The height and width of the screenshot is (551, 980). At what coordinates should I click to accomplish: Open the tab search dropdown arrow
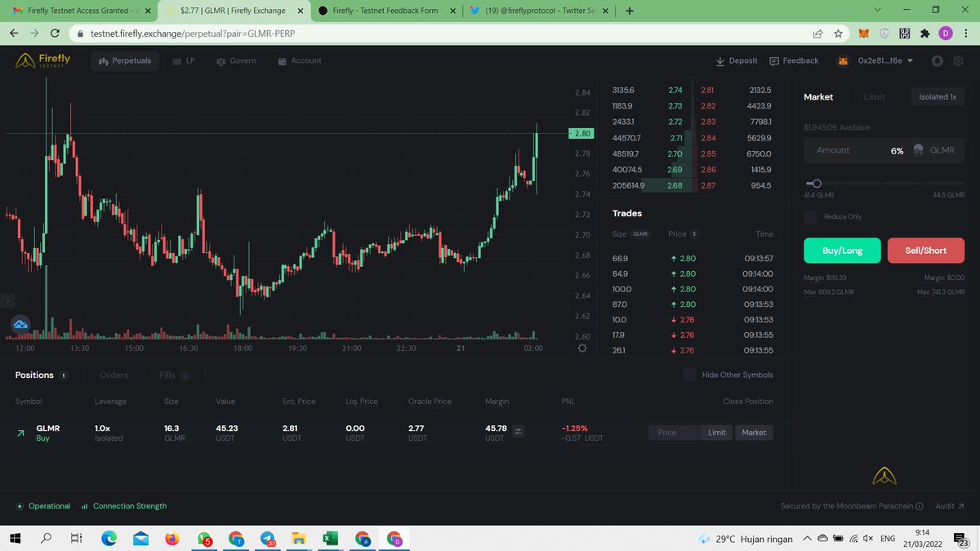(x=877, y=9)
